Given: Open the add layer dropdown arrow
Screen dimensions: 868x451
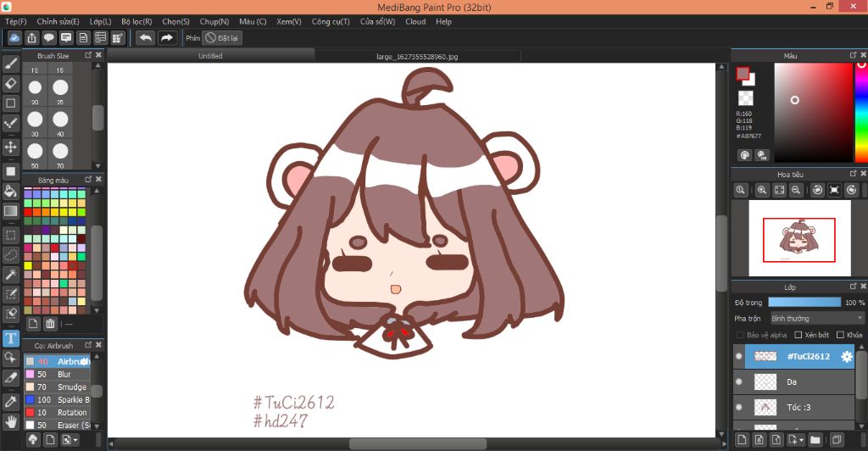Looking at the screenshot, I should 802,441.
